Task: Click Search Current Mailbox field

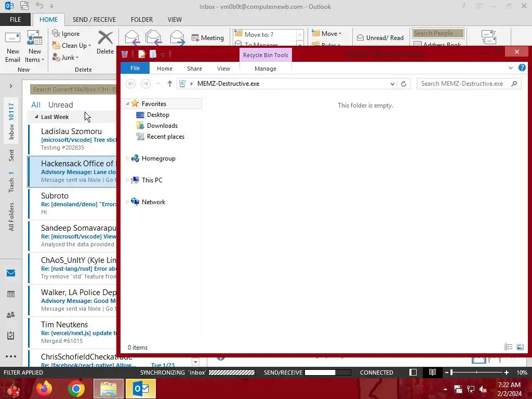Action: pyautogui.click(x=73, y=89)
